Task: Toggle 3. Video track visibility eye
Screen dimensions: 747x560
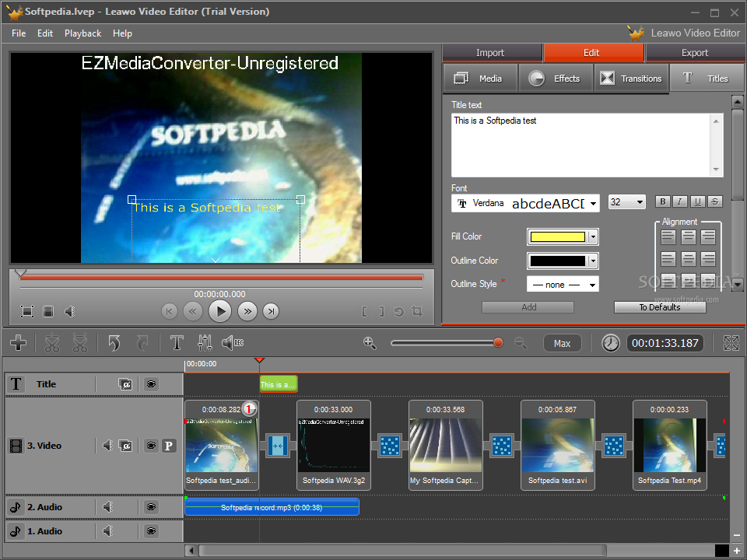Action: pos(151,446)
